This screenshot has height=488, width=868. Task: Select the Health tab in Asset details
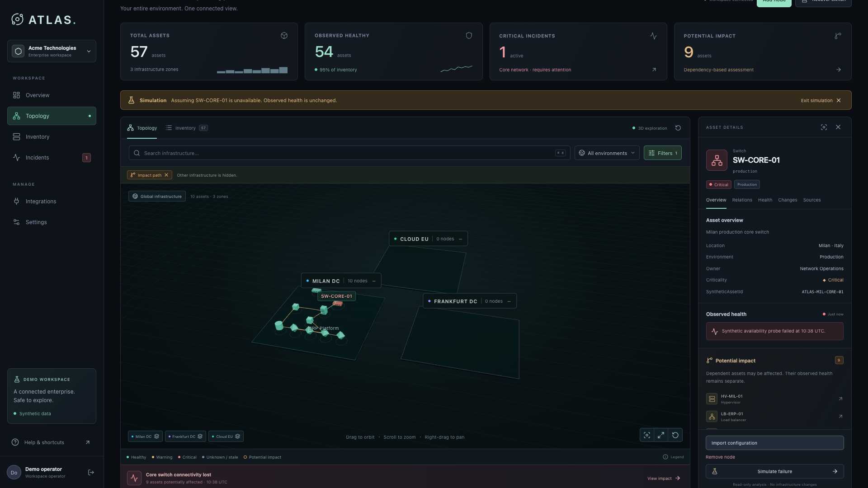point(765,200)
